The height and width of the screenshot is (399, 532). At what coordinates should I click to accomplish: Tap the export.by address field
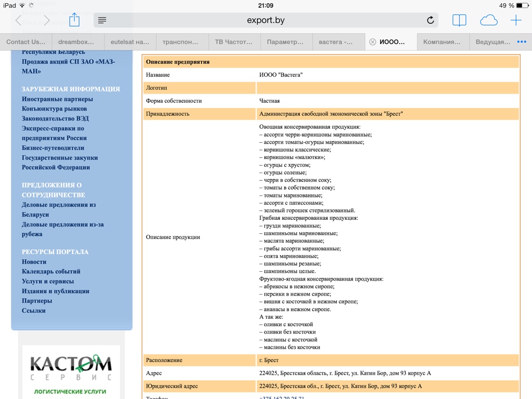coord(265,20)
